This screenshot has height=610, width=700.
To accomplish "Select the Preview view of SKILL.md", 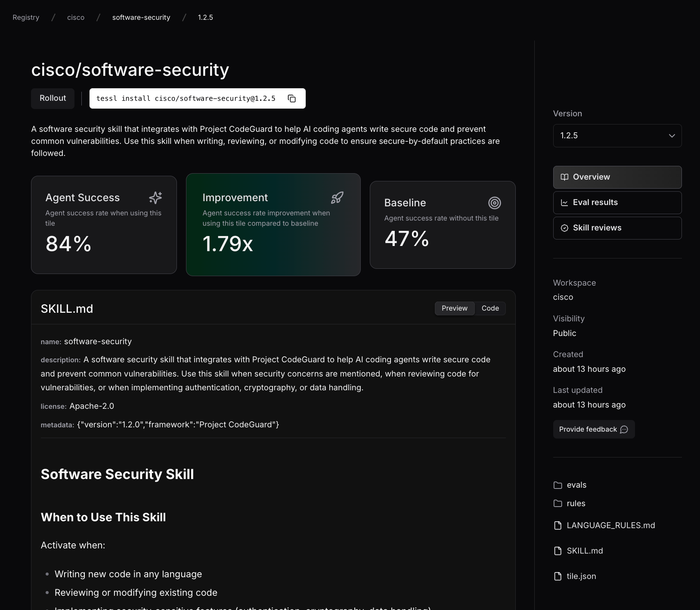I will tap(455, 308).
